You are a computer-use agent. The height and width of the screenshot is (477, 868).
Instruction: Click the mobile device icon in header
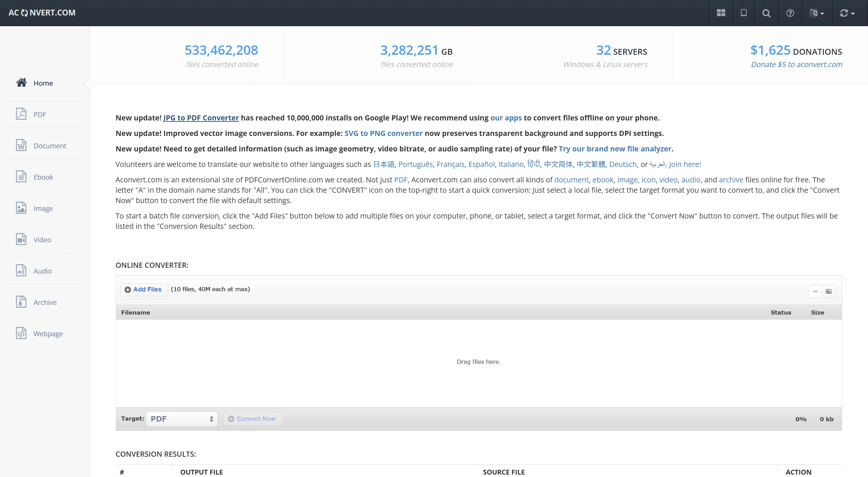click(x=744, y=13)
